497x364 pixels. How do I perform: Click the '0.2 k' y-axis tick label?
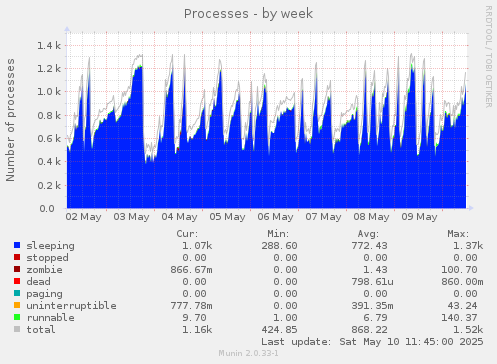[49, 185]
